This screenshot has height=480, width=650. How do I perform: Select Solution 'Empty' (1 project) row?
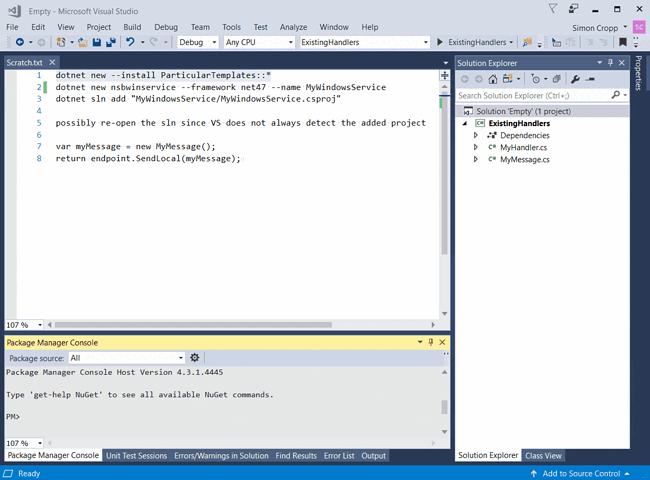[542, 111]
